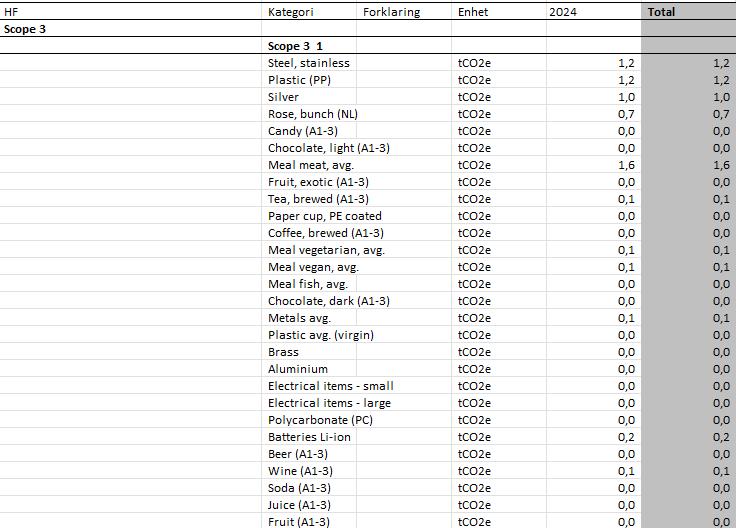
Task: Click the Meal vegetarian, avg. cell
Action: (326, 250)
